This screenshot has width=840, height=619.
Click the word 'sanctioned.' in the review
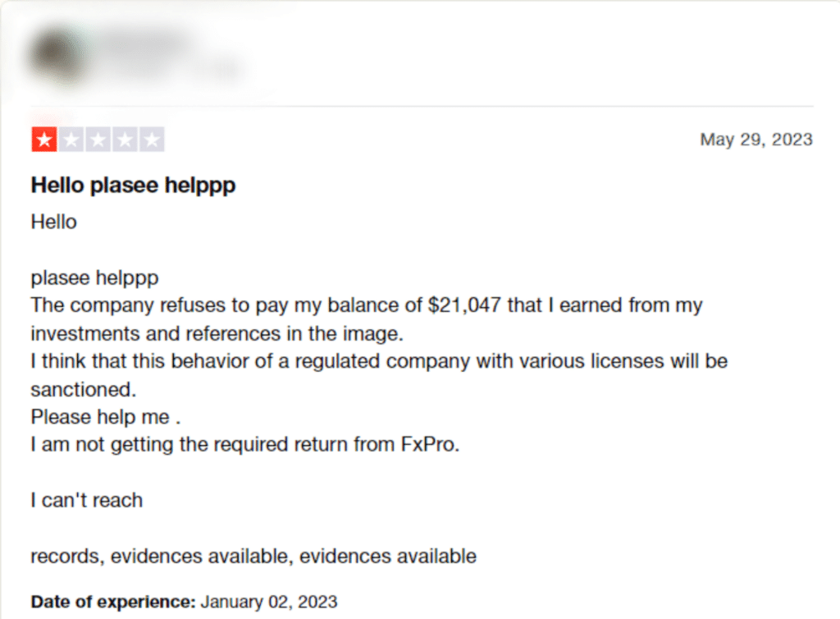click(84, 390)
